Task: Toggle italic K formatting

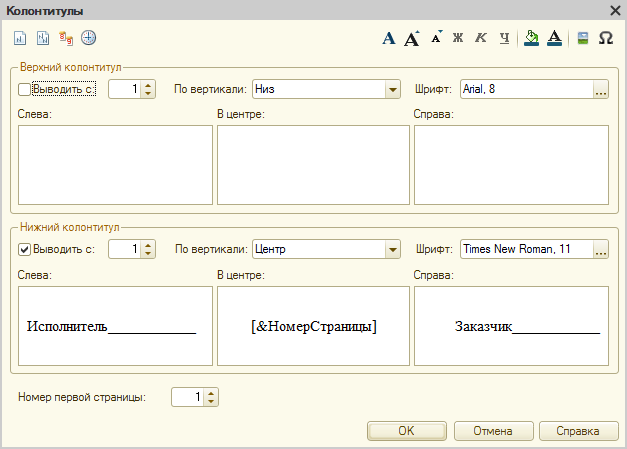Action: pyautogui.click(x=481, y=38)
